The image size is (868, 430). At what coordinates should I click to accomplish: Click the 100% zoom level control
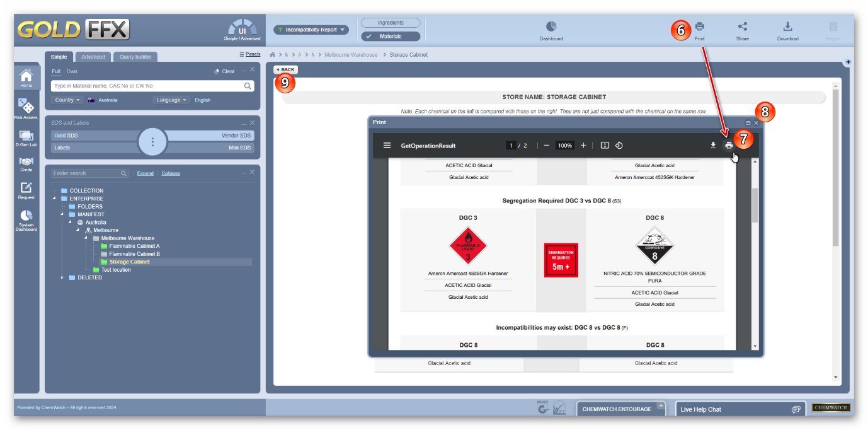564,145
